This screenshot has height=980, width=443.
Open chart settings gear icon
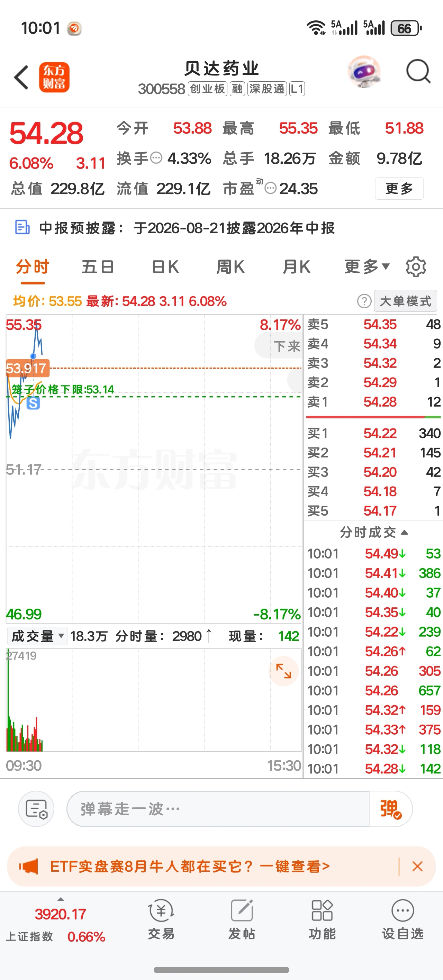coord(416,267)
